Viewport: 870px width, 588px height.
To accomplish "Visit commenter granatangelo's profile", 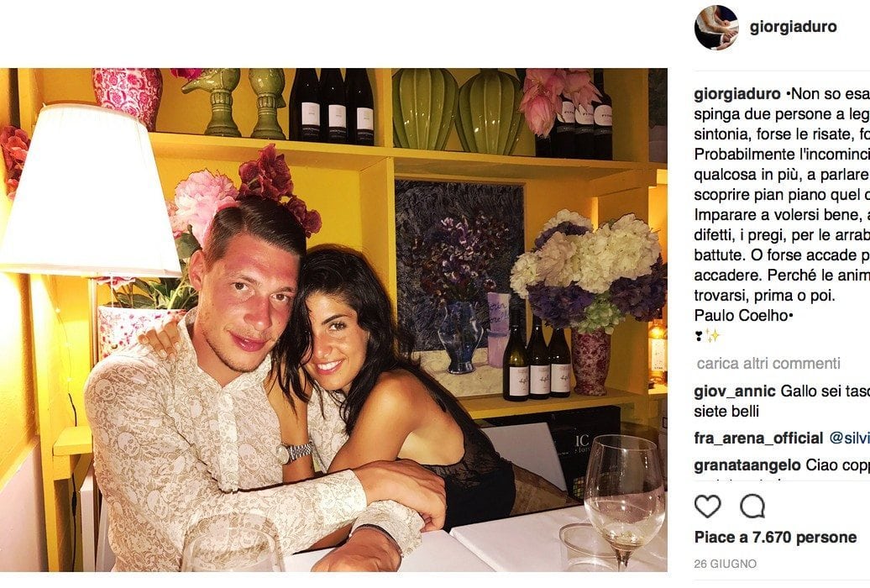I will [x=747, y=465].
